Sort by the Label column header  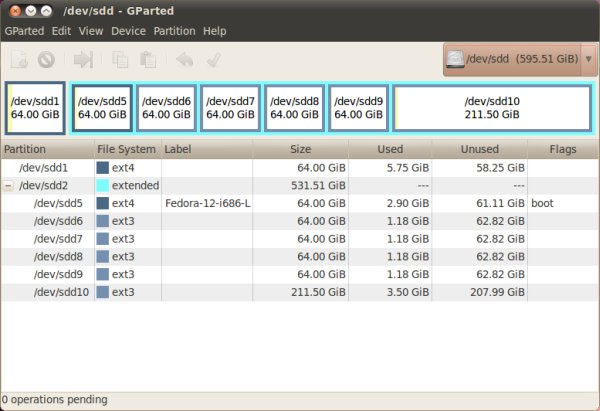(x=207, y=149)
